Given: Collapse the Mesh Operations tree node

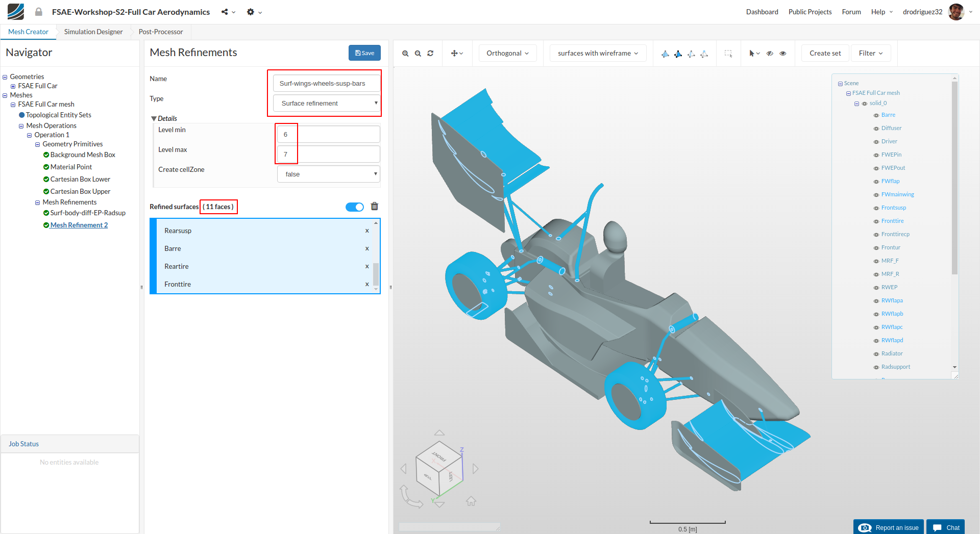Looking at the screenshot, I should tap(21, 126).
